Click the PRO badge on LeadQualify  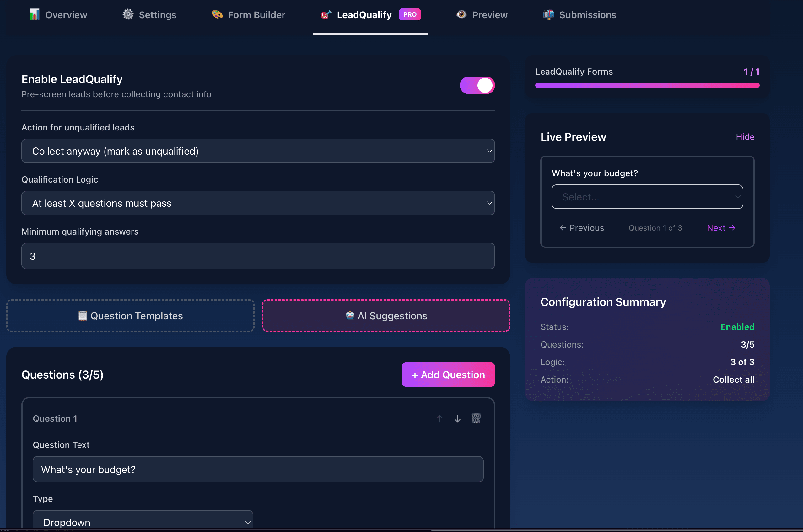point(410,15)
